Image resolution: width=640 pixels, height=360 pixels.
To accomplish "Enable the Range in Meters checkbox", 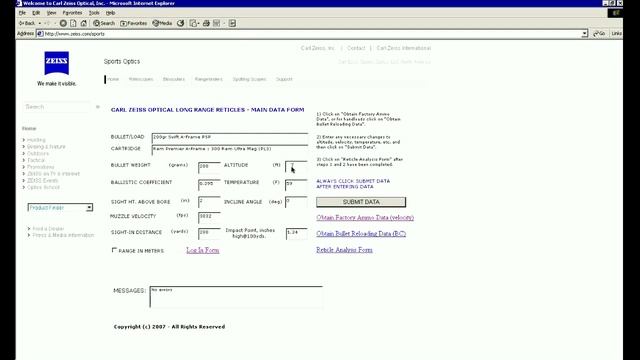I will coord(114,250).
